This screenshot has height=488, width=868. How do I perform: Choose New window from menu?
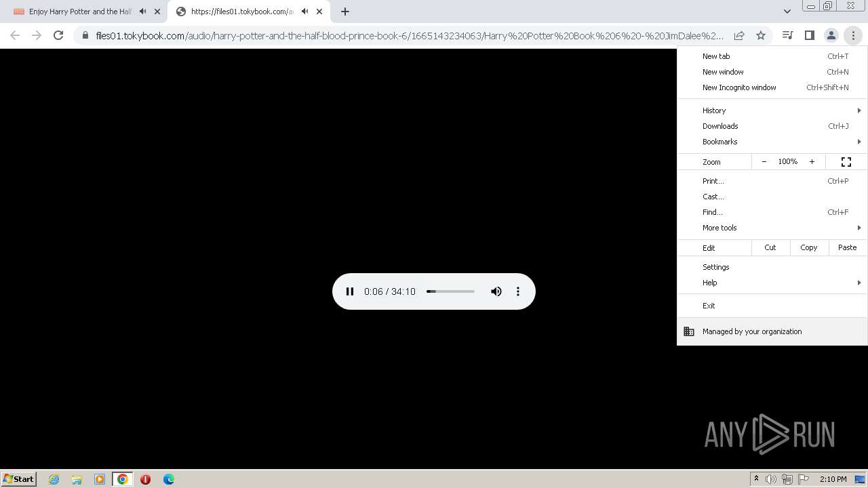coord(772,72)
